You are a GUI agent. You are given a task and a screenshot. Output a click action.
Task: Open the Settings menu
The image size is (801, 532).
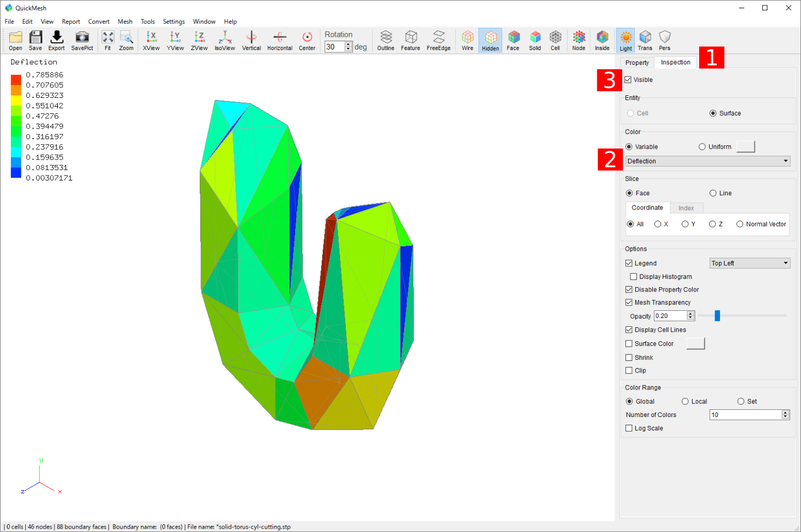click(x=174, y=21)
